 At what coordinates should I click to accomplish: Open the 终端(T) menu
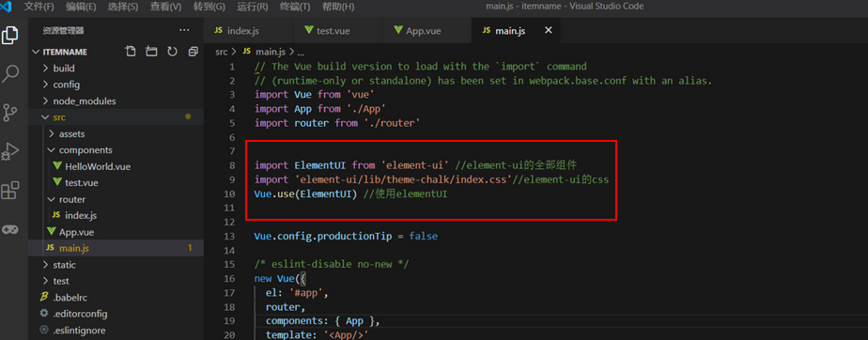coord(295,7)
